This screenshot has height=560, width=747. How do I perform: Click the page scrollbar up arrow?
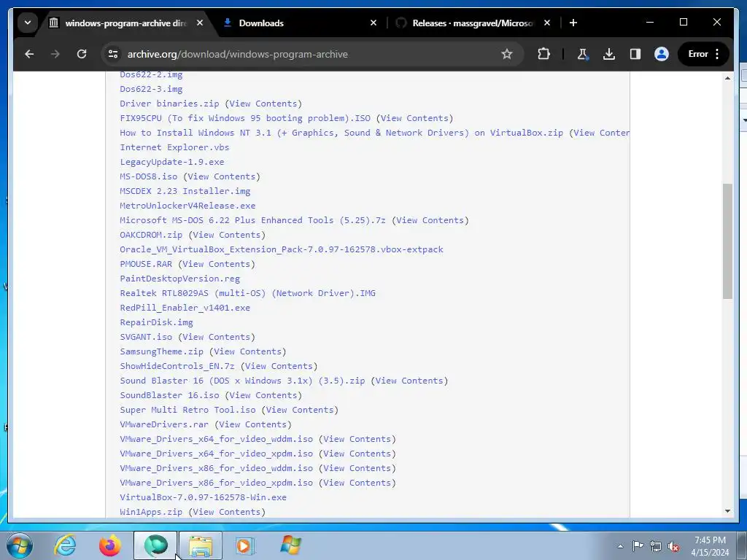pos(727,78)
